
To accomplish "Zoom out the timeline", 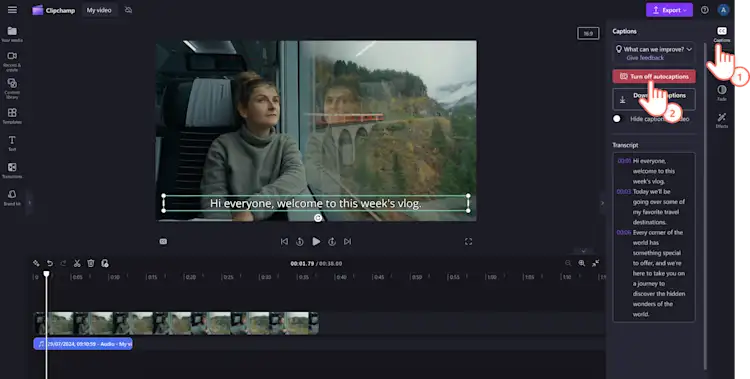I will (x=568, y=263).
